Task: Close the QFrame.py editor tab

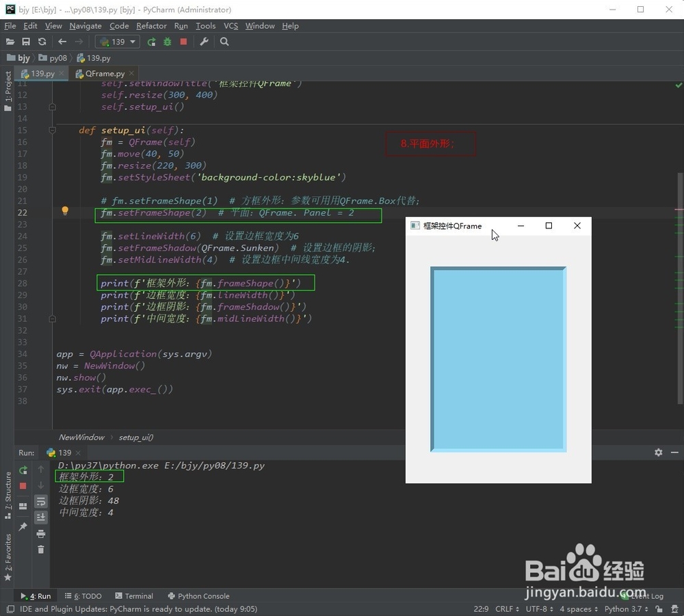Action: [131, 73]
